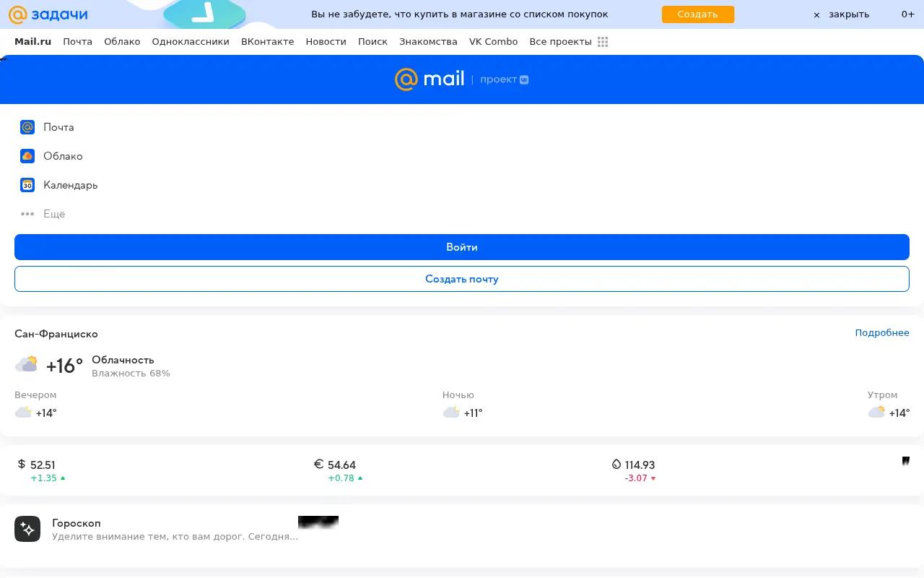This screenshot has width=924, height=578.
Task: Click the euro rate 54.64
Action: click(x=341, y=465)
